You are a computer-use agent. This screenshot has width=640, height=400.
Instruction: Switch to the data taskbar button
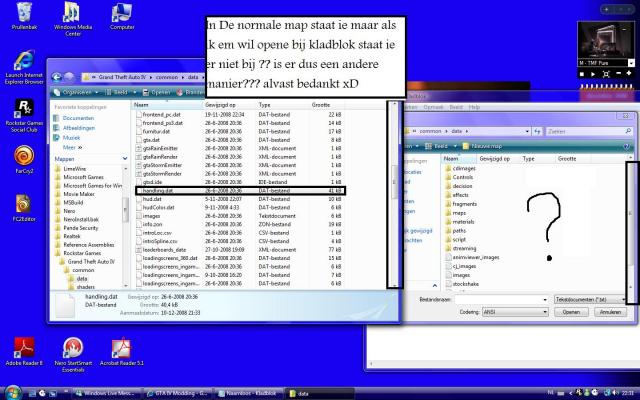pyautogui.click(x=320, y=393)
